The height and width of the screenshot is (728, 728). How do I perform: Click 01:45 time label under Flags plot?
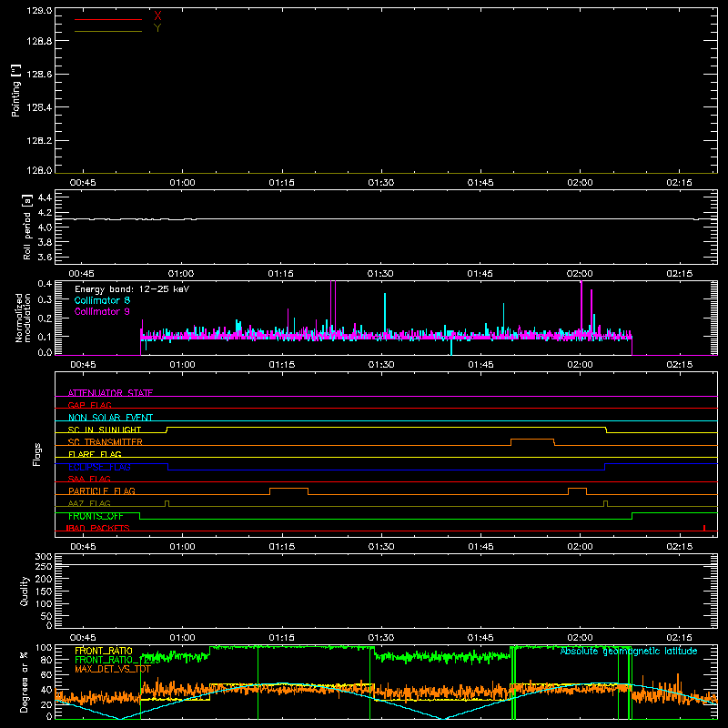click(480, 547)
